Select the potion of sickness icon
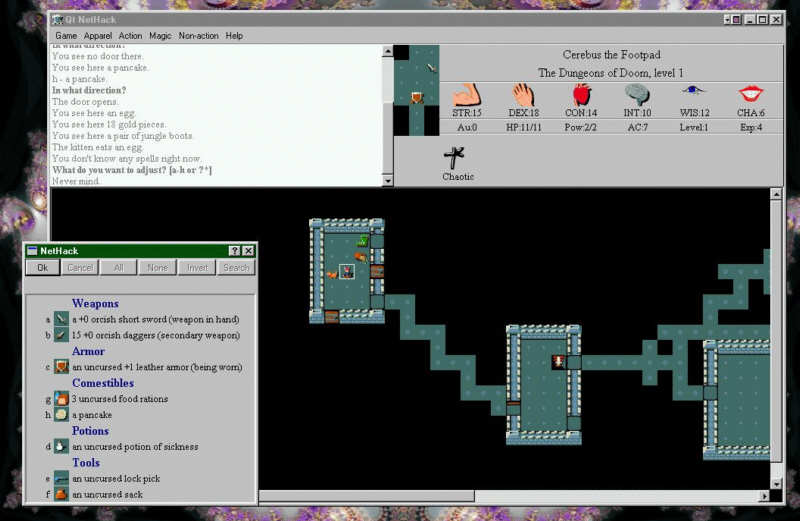Image resolution: width=800 pixels, height=521 pixels. pos(61,446)
